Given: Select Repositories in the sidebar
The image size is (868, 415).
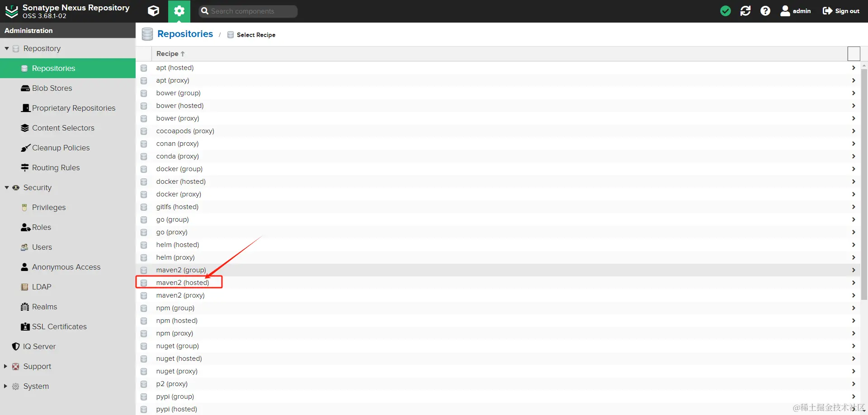Looking at the screenshot, I should pos(68,68).
